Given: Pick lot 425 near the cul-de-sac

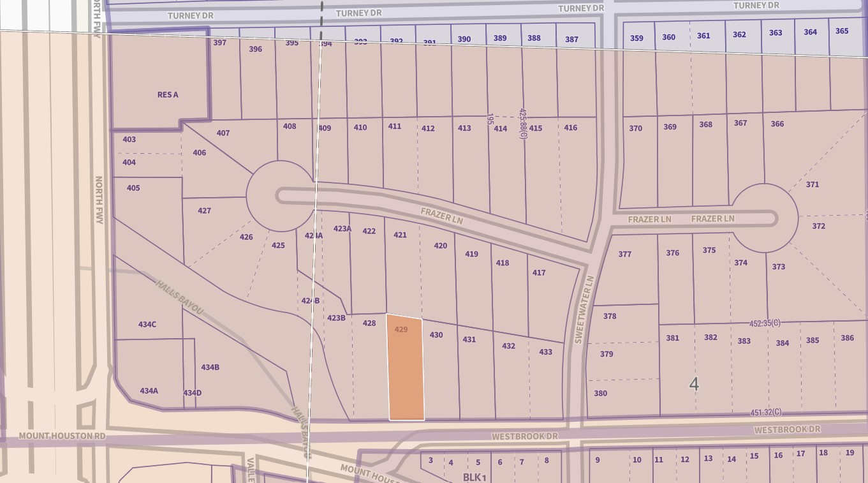Looking at the screenshot, I should tap(278, 245).
